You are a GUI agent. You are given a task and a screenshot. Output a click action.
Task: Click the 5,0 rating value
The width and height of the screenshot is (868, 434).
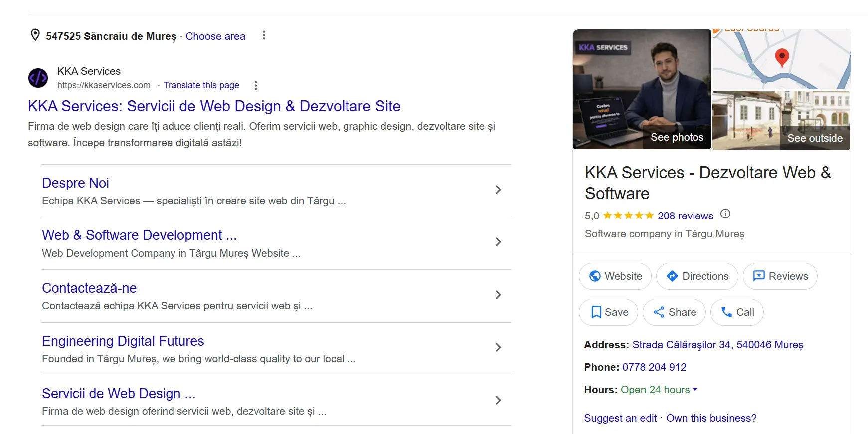(592, 216)
